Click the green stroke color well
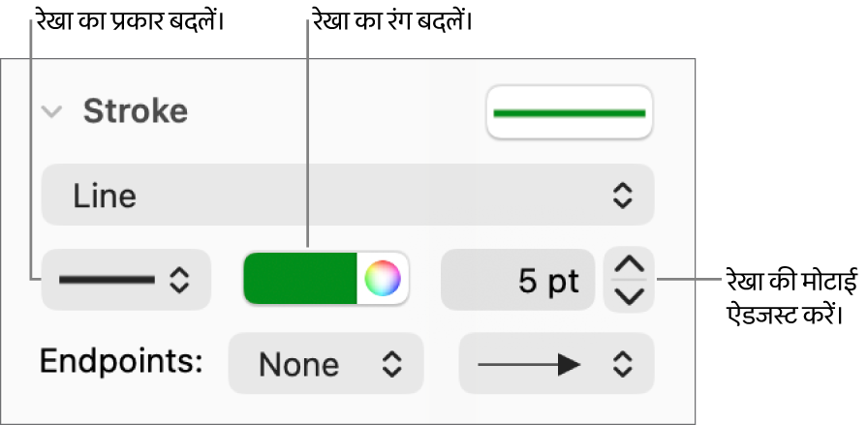The width and height of the screenshot is (868, 425). tap(300, 280)
